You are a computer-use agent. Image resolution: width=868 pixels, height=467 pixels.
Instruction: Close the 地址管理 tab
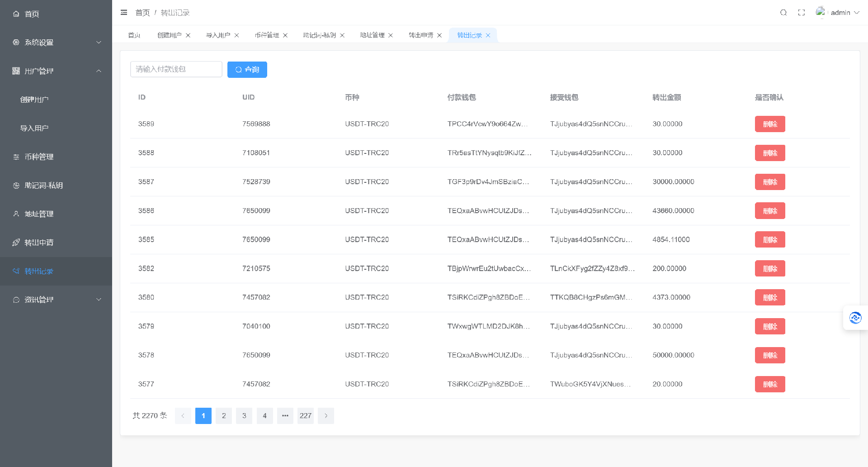tap(391, 35)
